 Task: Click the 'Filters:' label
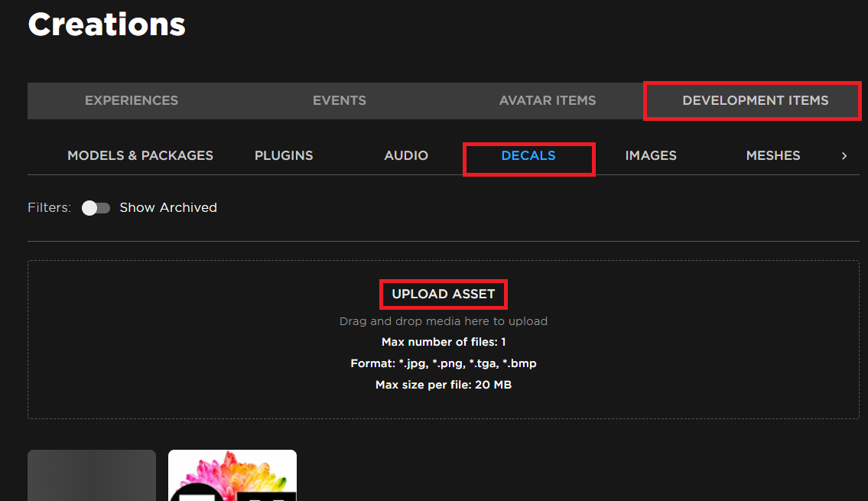[x=49, y=207]
